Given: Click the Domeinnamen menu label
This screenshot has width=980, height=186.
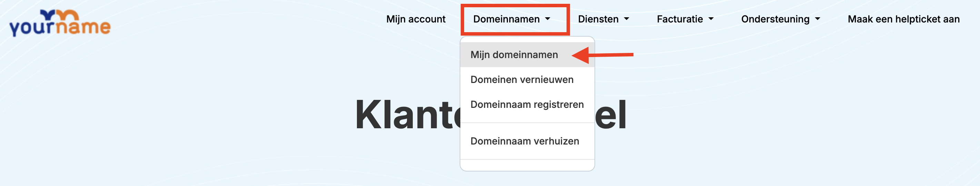Looking at the screenshot, I should tap(506, 19).
